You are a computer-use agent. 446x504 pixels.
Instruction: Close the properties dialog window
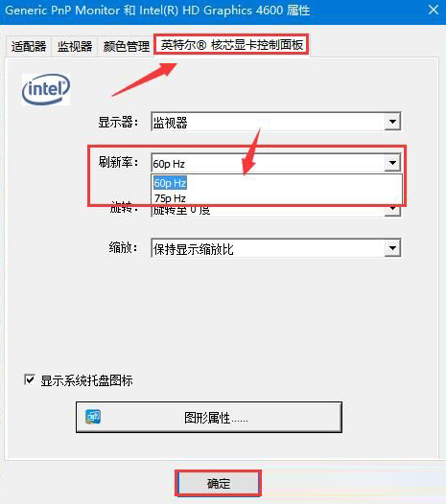pos(434,10)
